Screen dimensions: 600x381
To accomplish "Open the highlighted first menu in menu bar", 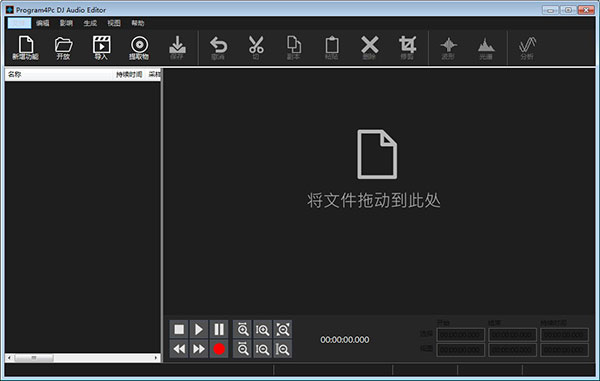I will point(19,23).
